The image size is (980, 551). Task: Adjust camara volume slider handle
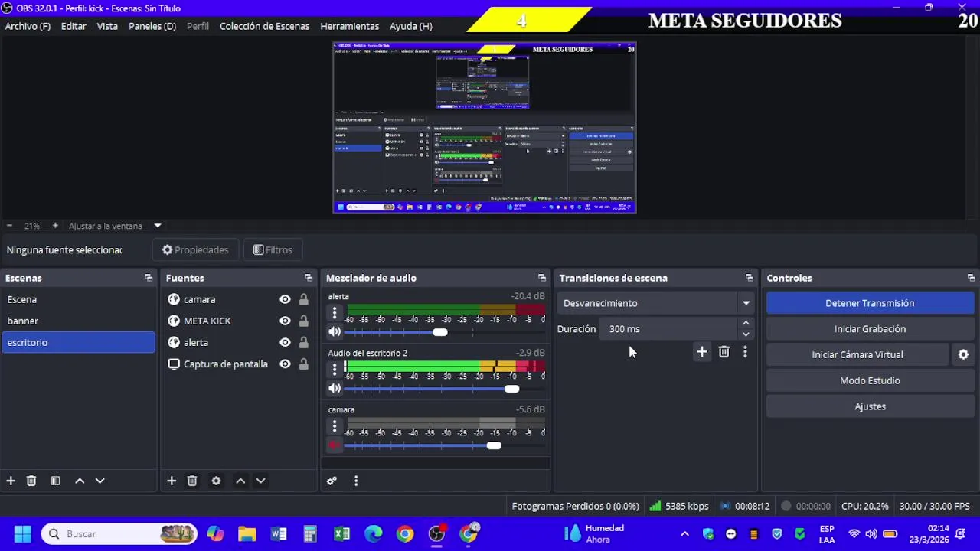tap(494, 445)
